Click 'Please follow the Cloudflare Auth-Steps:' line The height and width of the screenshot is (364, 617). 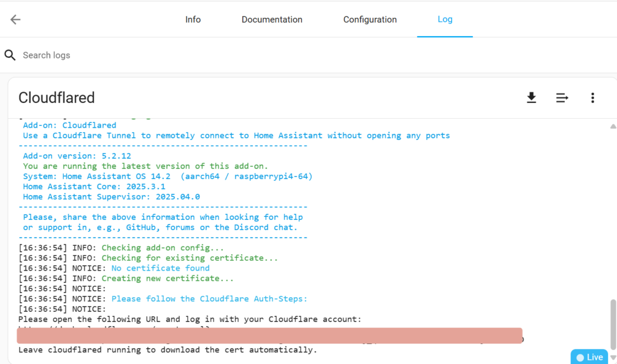209,299
